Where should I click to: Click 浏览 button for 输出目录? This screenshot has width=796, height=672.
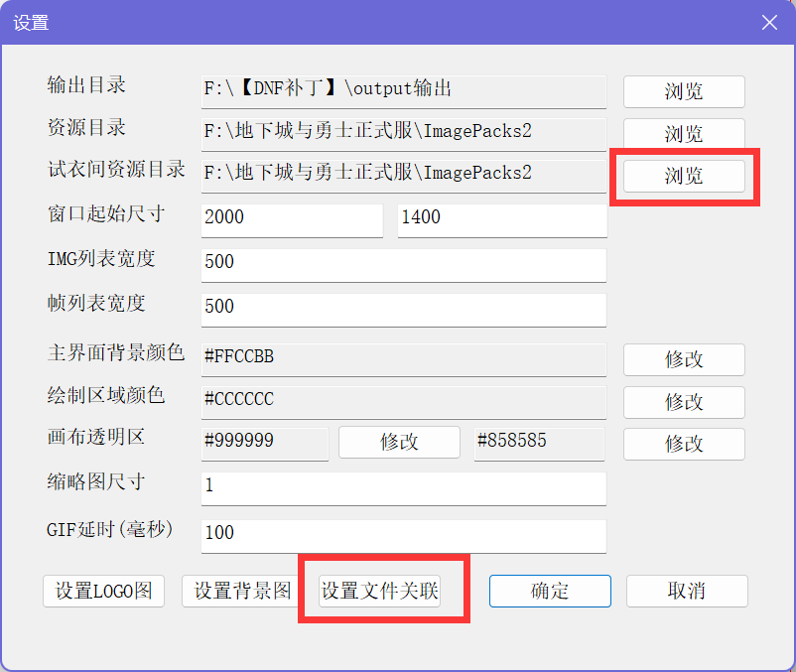[684, 92]
